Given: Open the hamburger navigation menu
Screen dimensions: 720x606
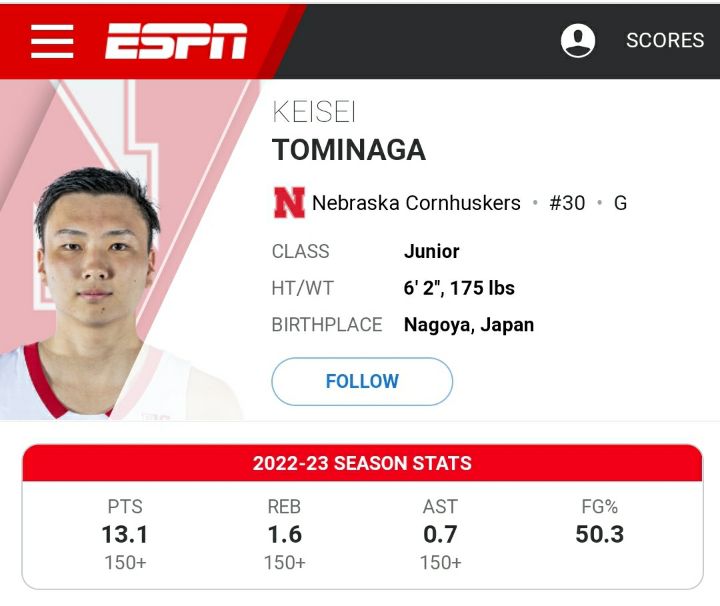Looking at the screenshot, I should [52, 41].
